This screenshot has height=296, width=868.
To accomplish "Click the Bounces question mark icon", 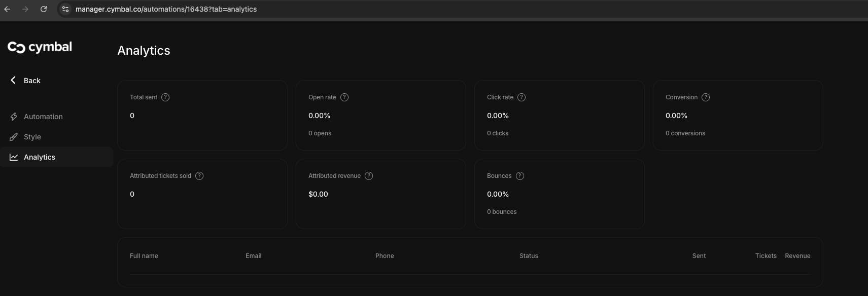I will coord(520,176).
